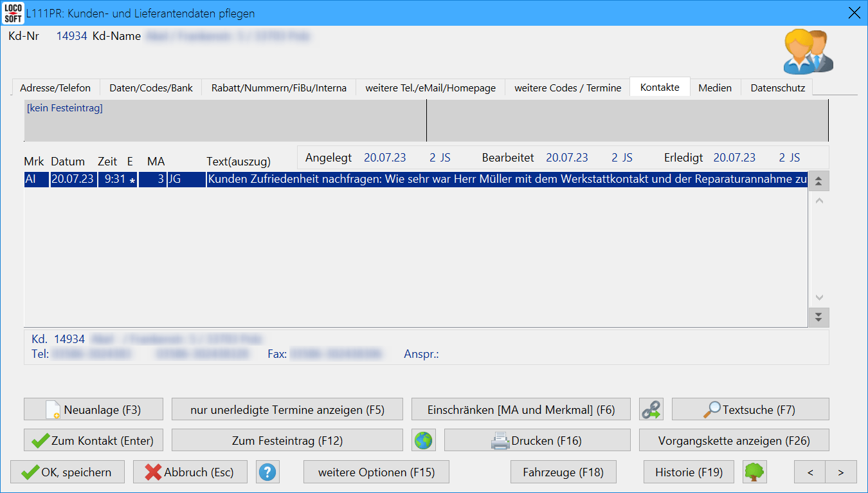
Task: Click the chain link icon button
Action: [651, 409]
